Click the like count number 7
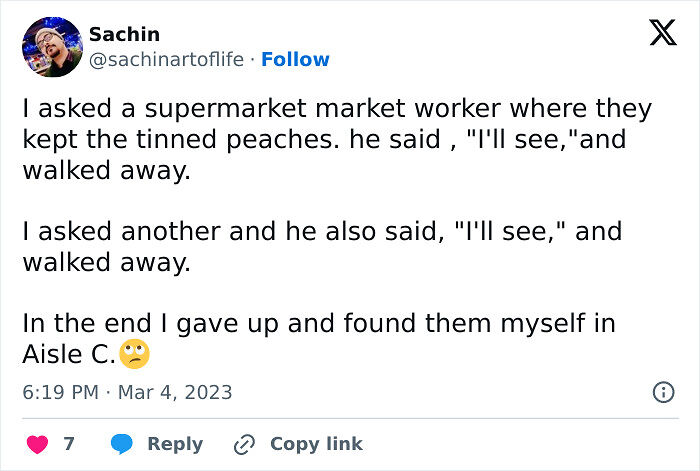Image resolution: width=700 pixels, height=471 pixels. tap(69, 443)
